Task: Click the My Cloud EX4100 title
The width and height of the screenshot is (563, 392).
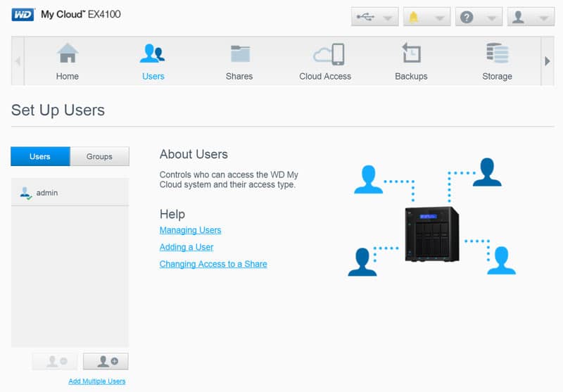Action: (x=81, y=14)
